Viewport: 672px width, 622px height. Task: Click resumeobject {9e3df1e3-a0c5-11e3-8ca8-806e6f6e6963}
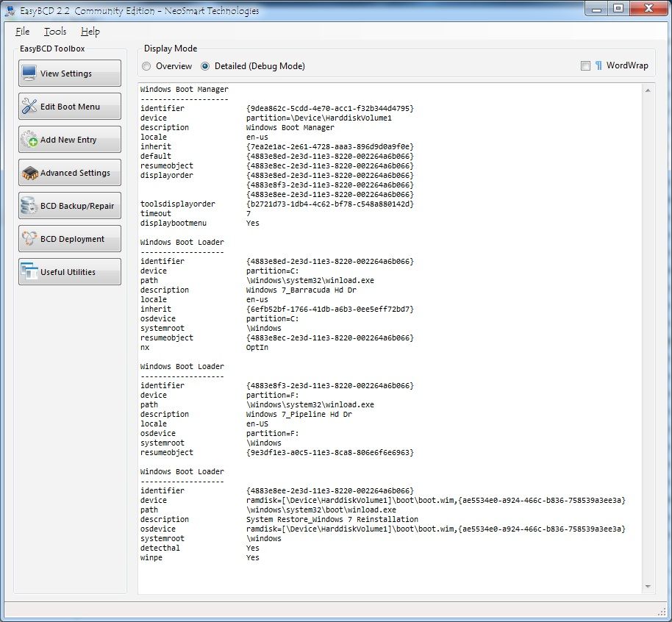coord(330,453)
